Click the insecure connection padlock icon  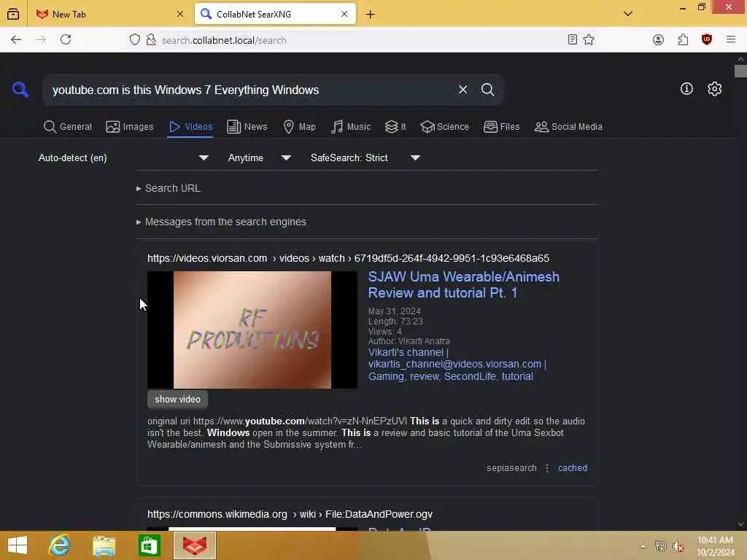(151, 40)
